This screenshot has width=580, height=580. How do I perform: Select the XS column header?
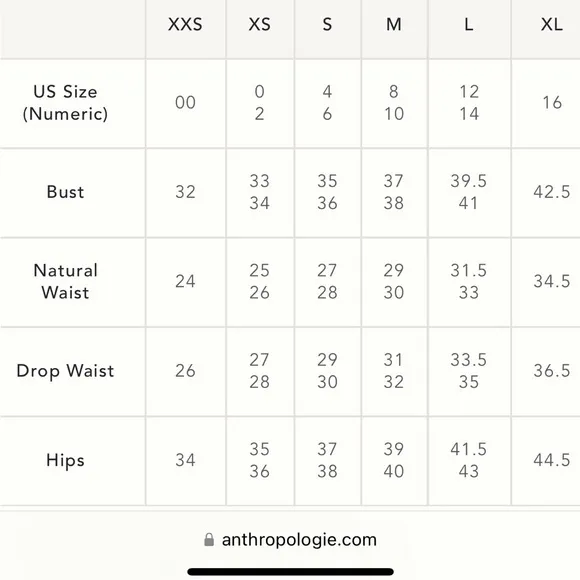pos(260,25)
